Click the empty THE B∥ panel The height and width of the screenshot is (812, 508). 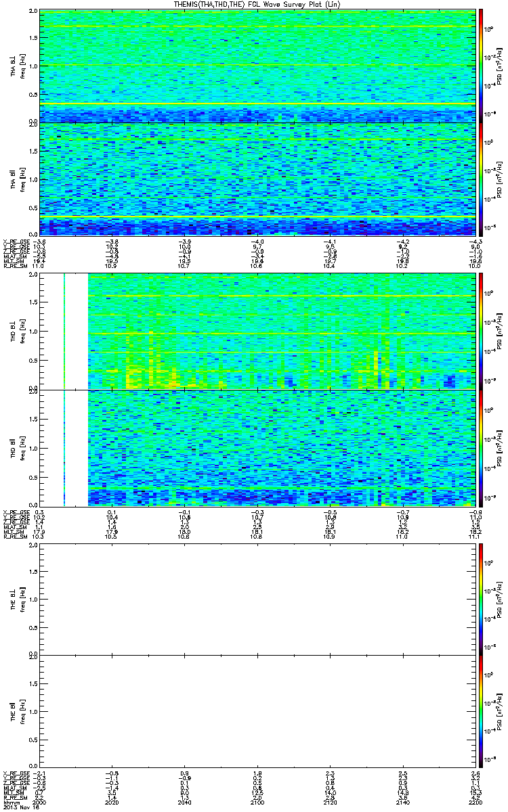pos(257,710)
